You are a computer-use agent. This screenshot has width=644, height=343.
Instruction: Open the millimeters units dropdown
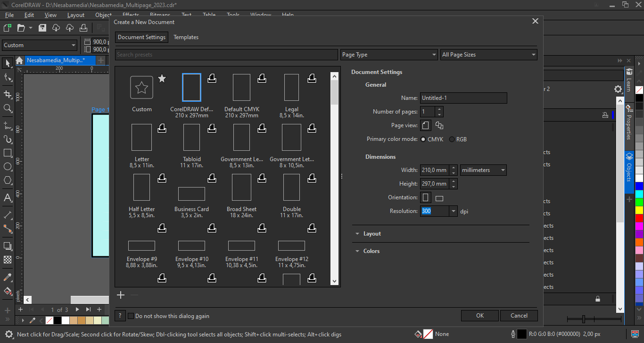click(x=483, y=170)
